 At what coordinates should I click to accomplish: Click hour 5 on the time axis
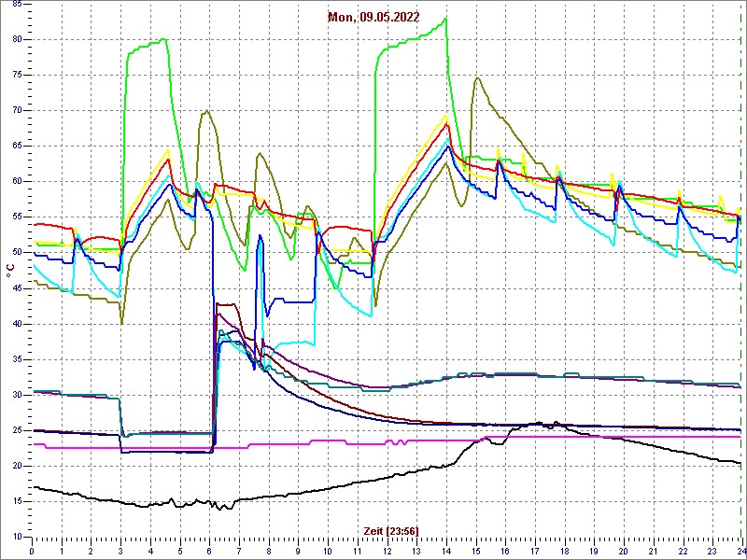(x=179, y=551)
